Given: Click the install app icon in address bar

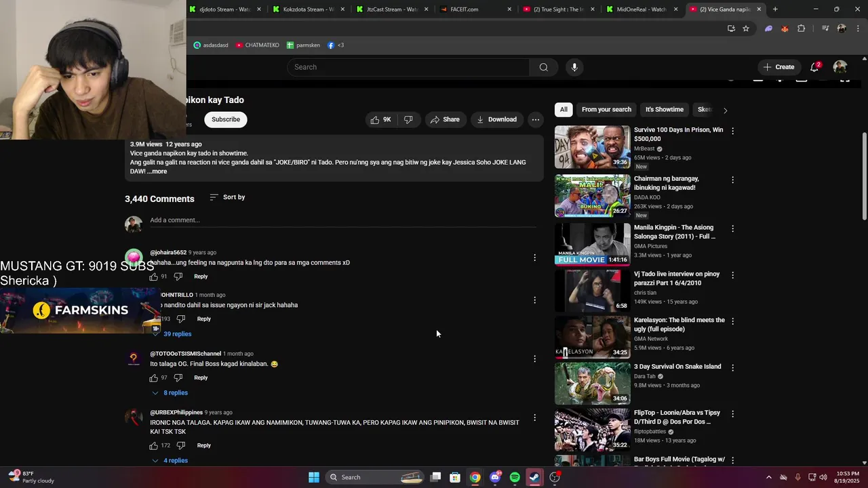Looking at the screenshot, I should point(731,28).
